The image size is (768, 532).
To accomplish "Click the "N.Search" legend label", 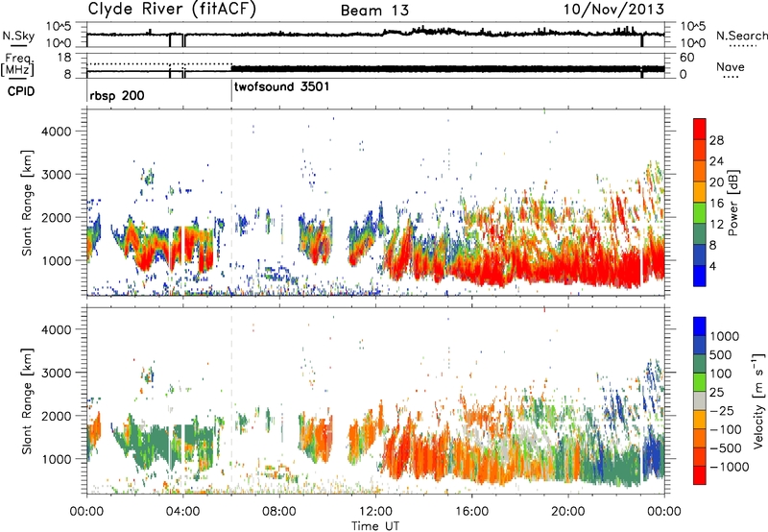I will [741, 36].
